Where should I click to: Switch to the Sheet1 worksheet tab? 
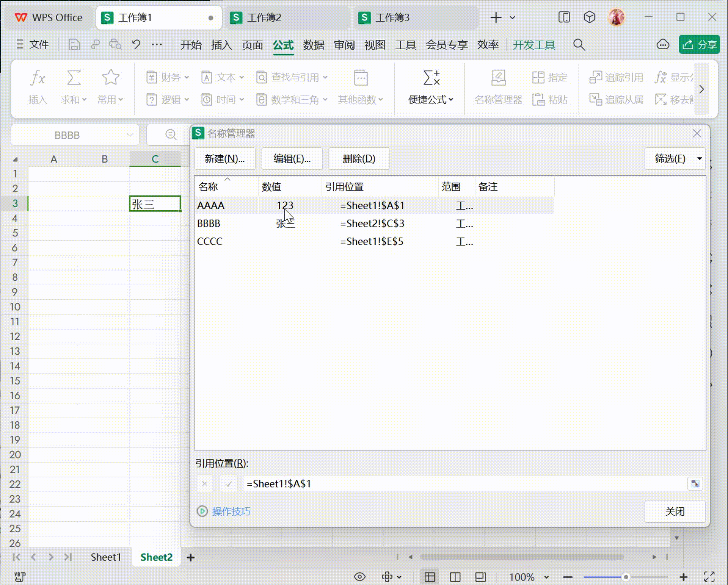pyautogui.click(x=106, y=557)
